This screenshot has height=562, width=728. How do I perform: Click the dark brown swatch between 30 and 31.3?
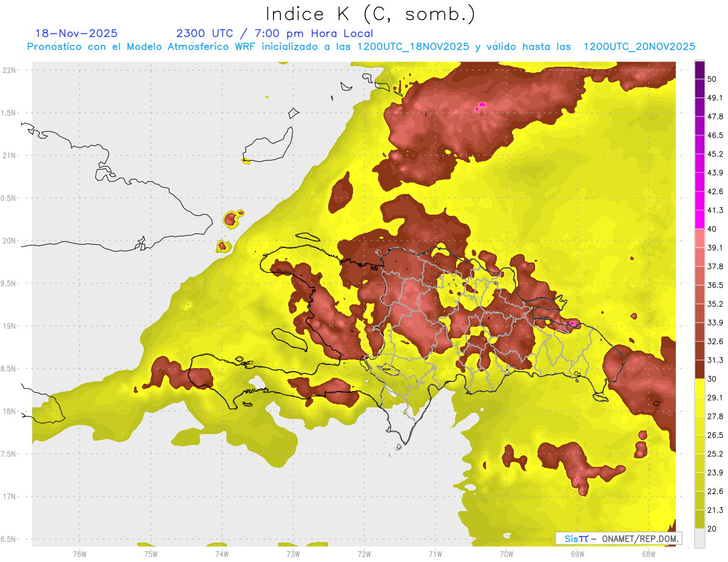(699, 369)
